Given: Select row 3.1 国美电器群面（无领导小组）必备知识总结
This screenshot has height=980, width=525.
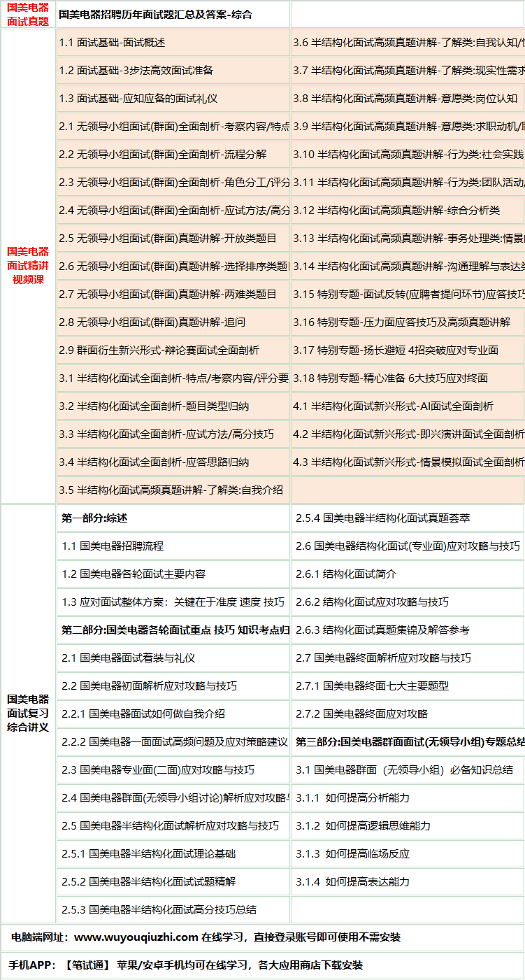Looking at the screenshot, I should coord(408,769).
